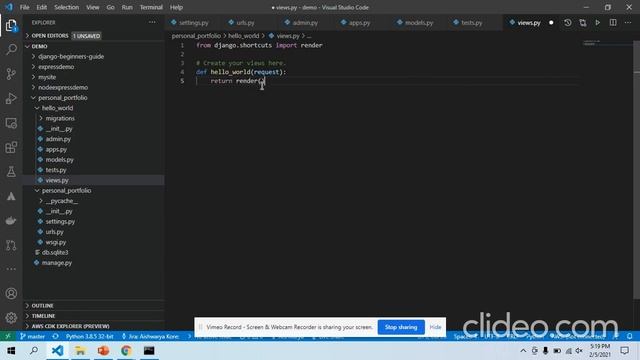Click the unsaved dot on views.py tab
This screenshot has height=360, width=640.
point(551,23)
